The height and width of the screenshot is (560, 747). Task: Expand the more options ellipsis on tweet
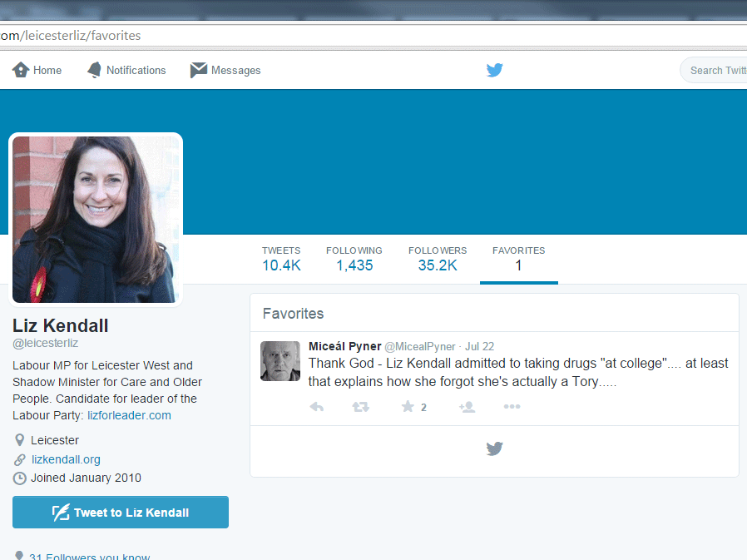(x=512, y=407)
